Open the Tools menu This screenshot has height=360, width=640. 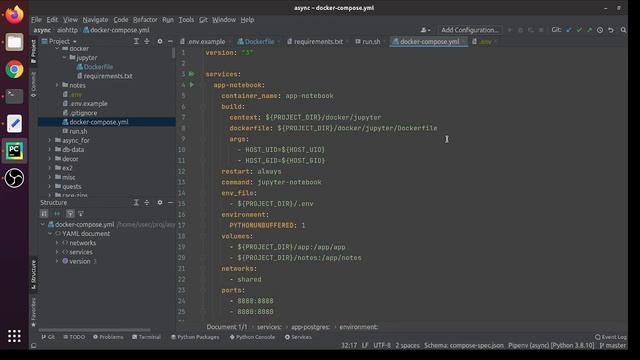[186, 20]
